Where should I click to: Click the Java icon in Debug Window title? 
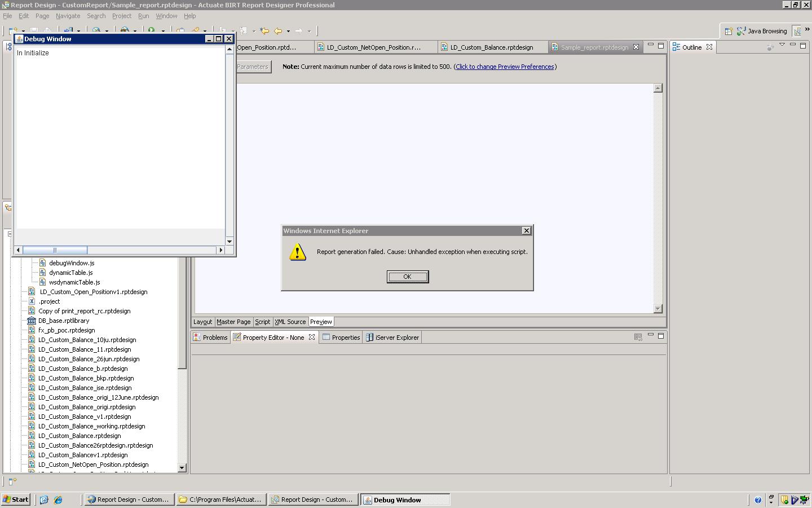click(x=19, y=39)
